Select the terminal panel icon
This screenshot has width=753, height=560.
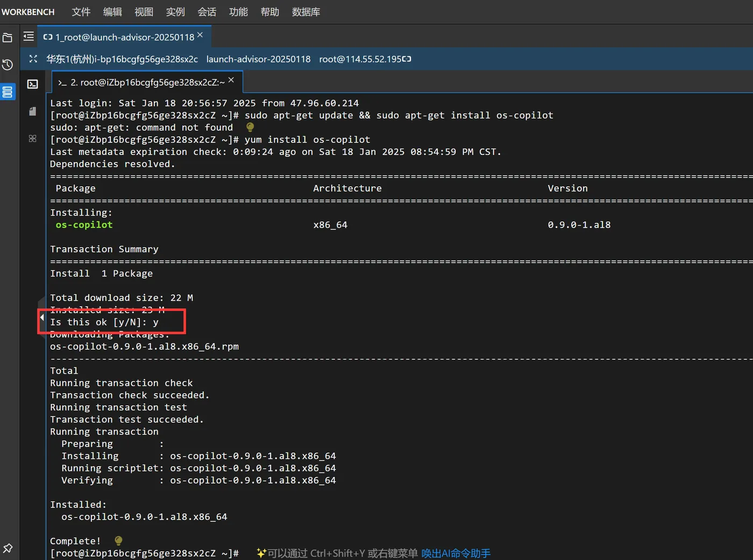point(33,84)
